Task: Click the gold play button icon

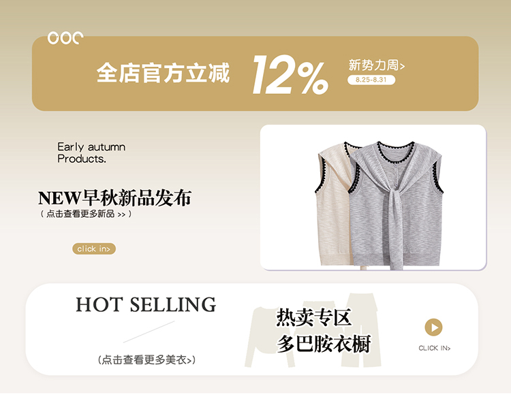Action: pyautogui.click(x=433, y=327)
